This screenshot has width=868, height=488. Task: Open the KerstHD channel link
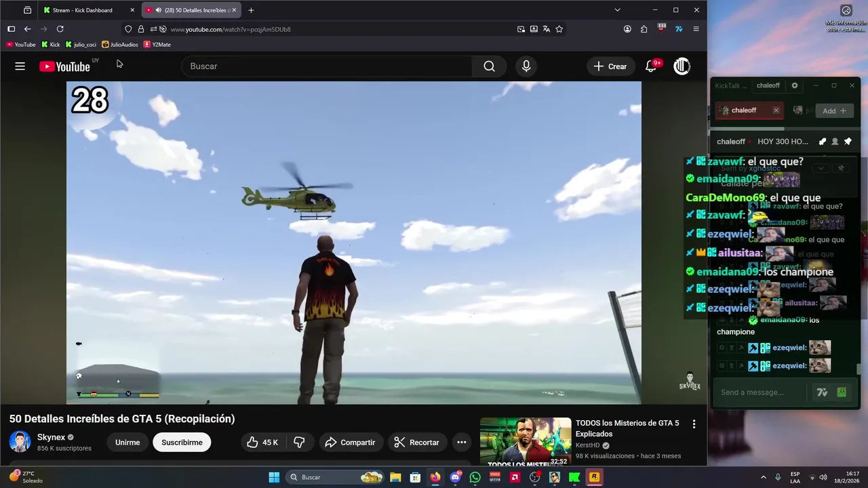tap(588, 445)
